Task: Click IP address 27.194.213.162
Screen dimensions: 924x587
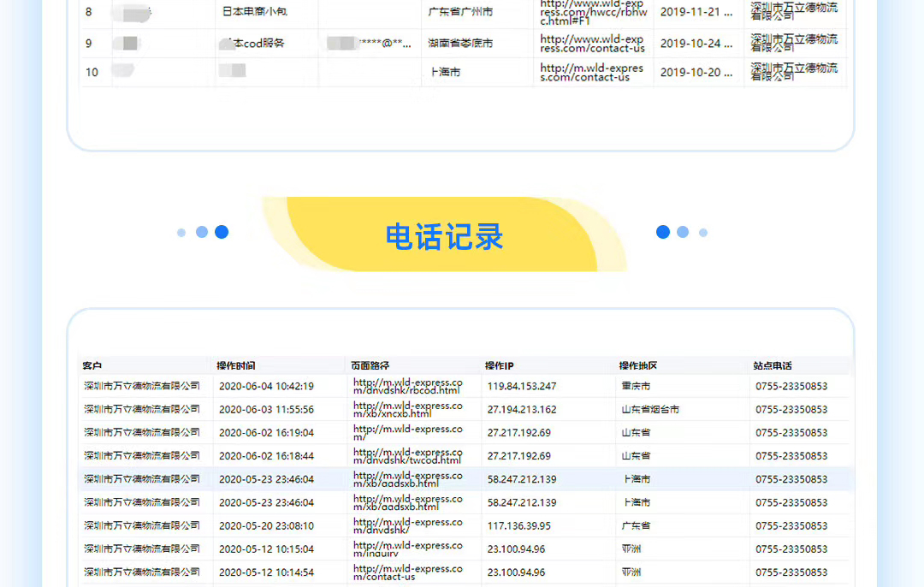Action: pos(522,409)
